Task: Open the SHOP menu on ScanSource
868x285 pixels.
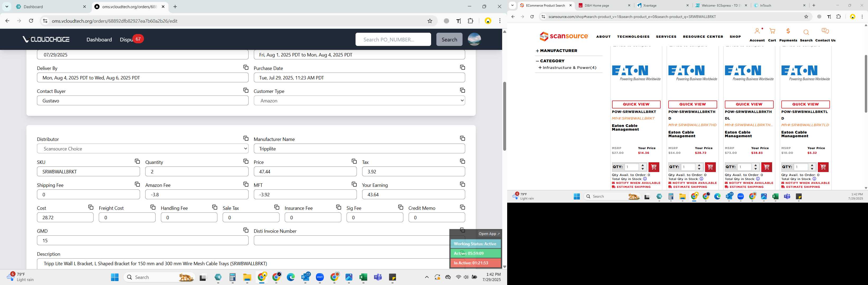Action: (x=735, y=37)
